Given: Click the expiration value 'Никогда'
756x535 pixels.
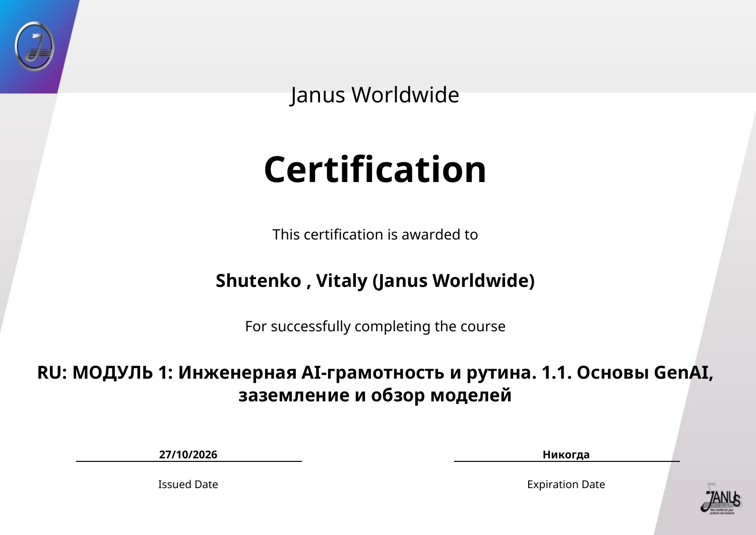Looking at the screenshot, I should pyautogui.click(x=566, y=454).
